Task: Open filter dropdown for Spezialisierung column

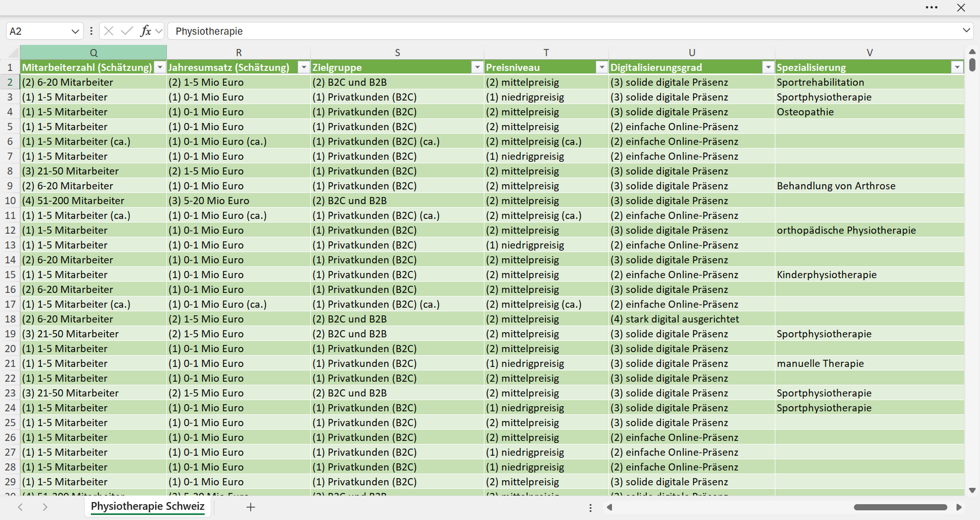Action: click(x=957, y=68)
